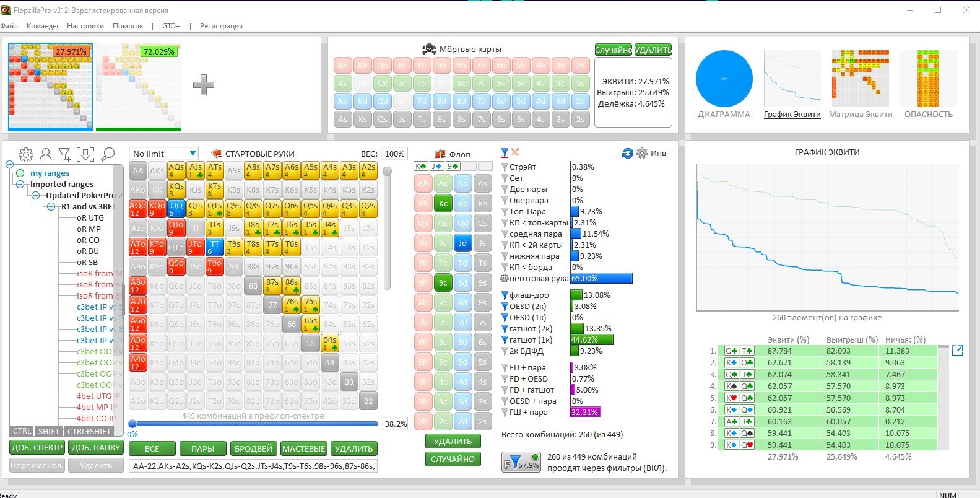This screenshot has width=980, height=498.
Task: Select the Jd card in flop selector
Action: (x=462, y=243)
